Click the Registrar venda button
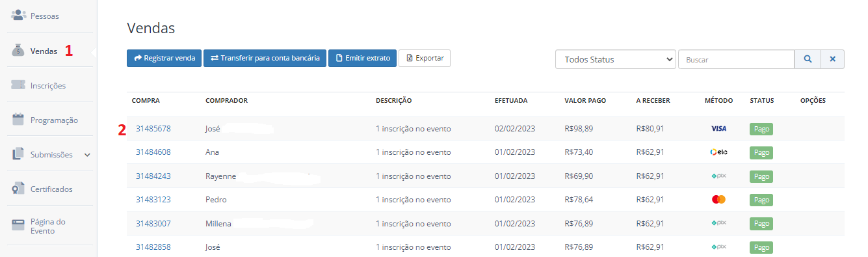 click(164, 58)
